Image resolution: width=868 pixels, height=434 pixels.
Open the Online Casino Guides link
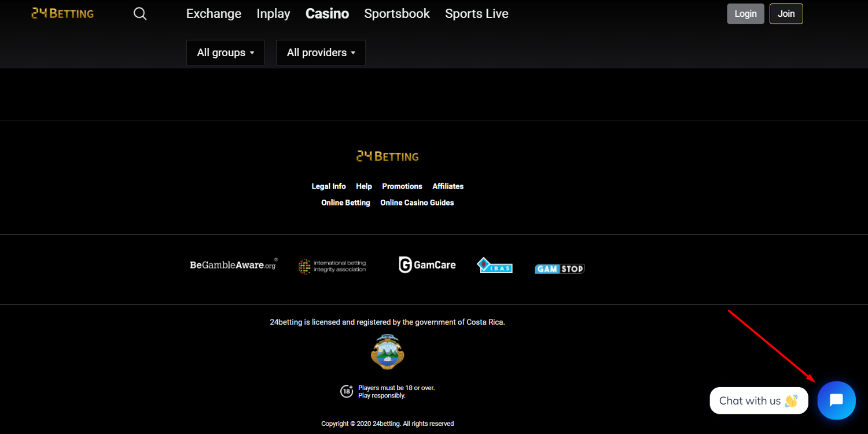click(x=417, y=203)
